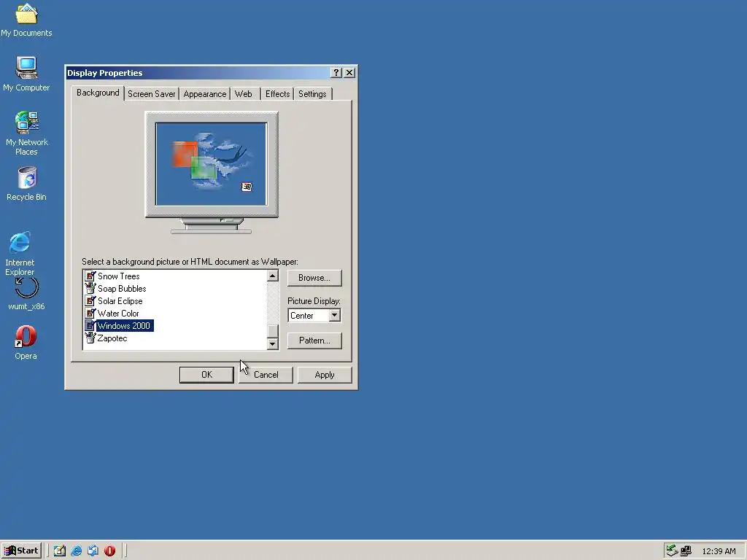This screenshot has width=747, height=560.
Task: Click the monitor wallpaper preview
Action: coord(212,164)
